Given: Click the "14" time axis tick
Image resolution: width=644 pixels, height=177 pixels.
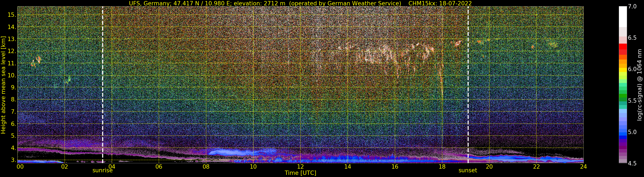Looking at the screenshot, I should pyautogui.click(x=347, y=167).
